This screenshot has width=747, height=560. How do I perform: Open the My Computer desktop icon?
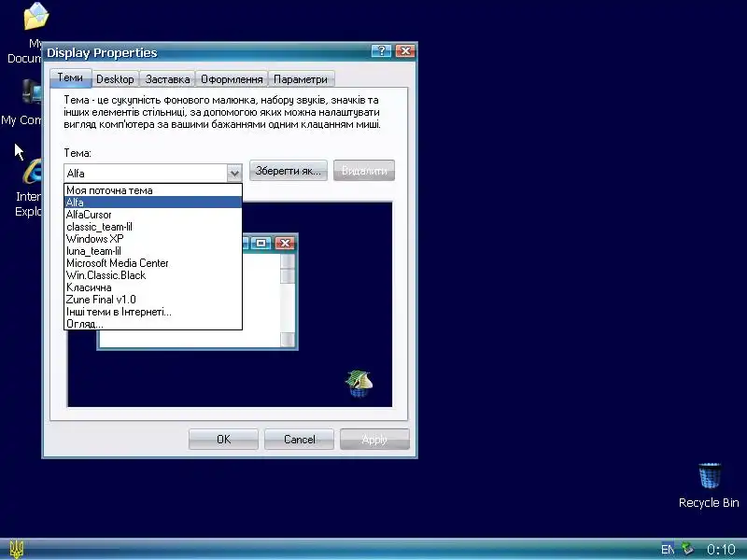pos(31,92)
